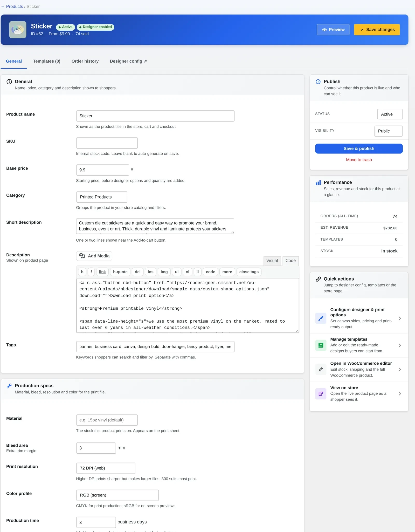Open the Category dropdown
The image size is (415, 532).
pyautogui.click(x=102, y=197)
